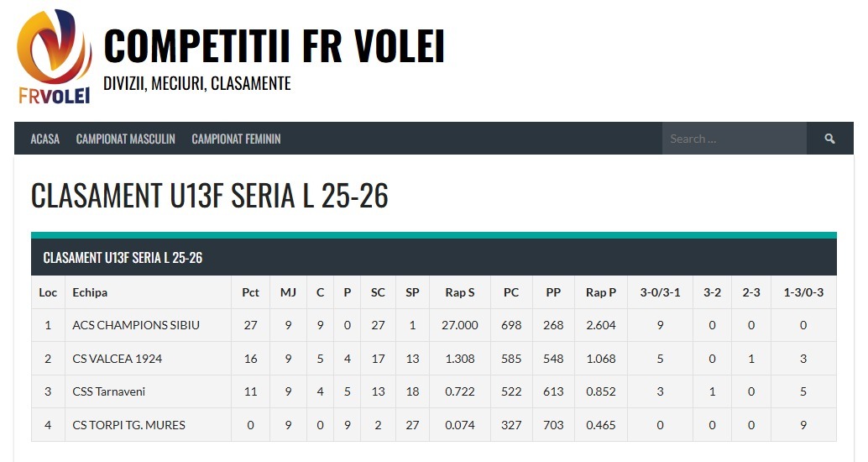Open ACS Champions Sibiu team link
This screenshot has width=868, height=462.
pos(136,325)
